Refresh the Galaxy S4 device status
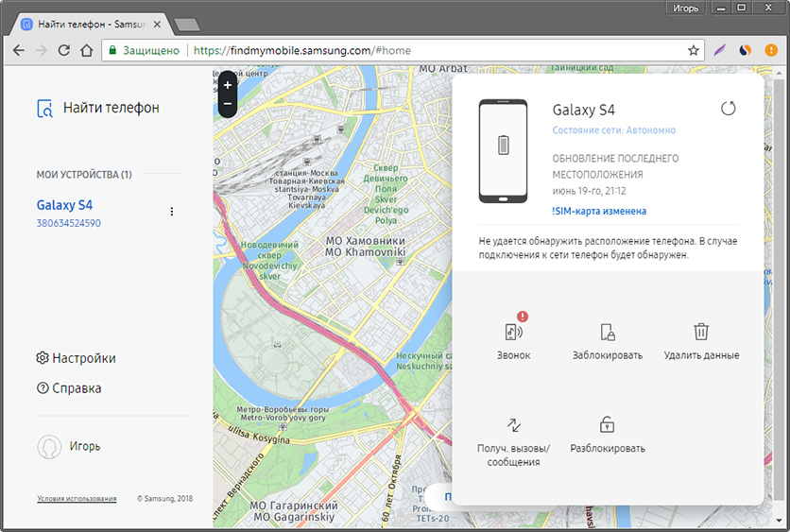 coord(728,108)
